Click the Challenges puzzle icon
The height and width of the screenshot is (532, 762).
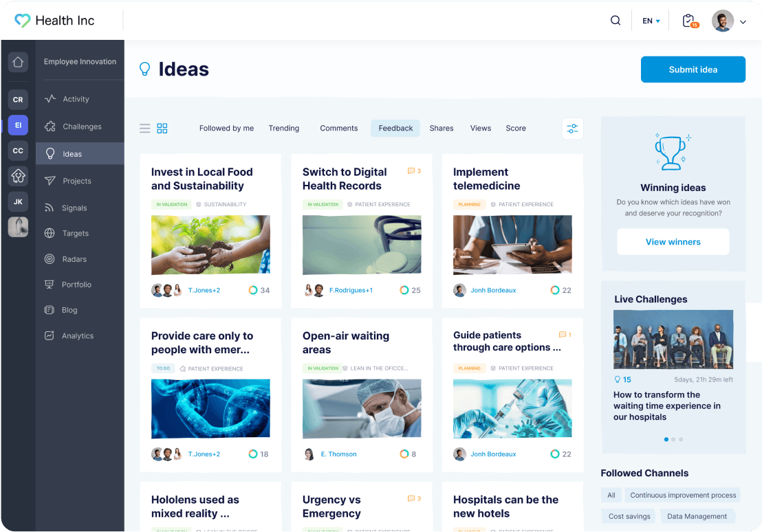tap(50, 126)
